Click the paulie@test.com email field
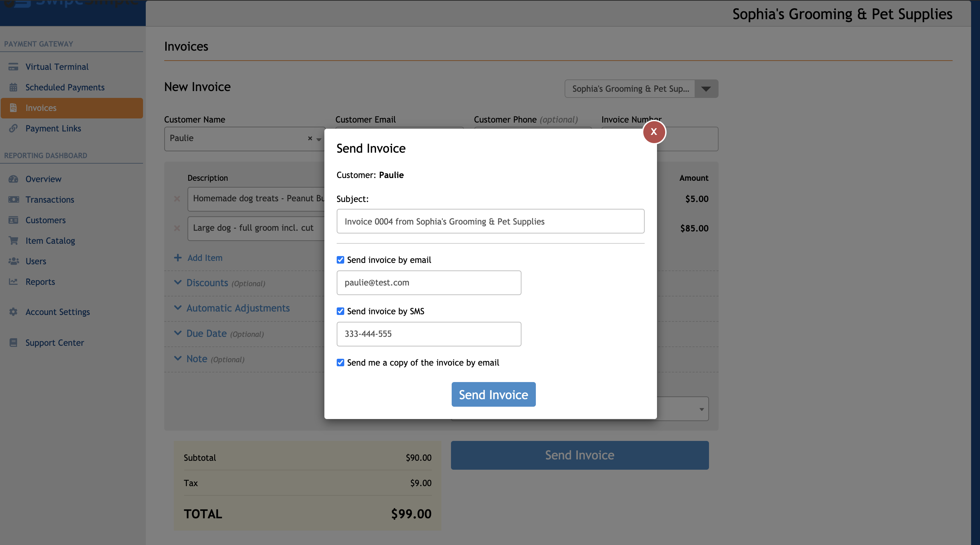 click(429, 283)
